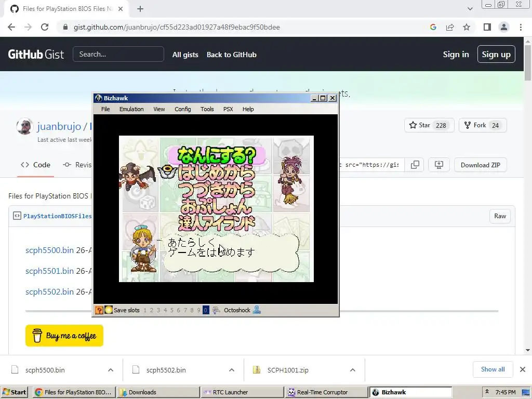Select save slot 5 in Bizhawk
This screenshot has height=399, width=532.
click(172, 310)
